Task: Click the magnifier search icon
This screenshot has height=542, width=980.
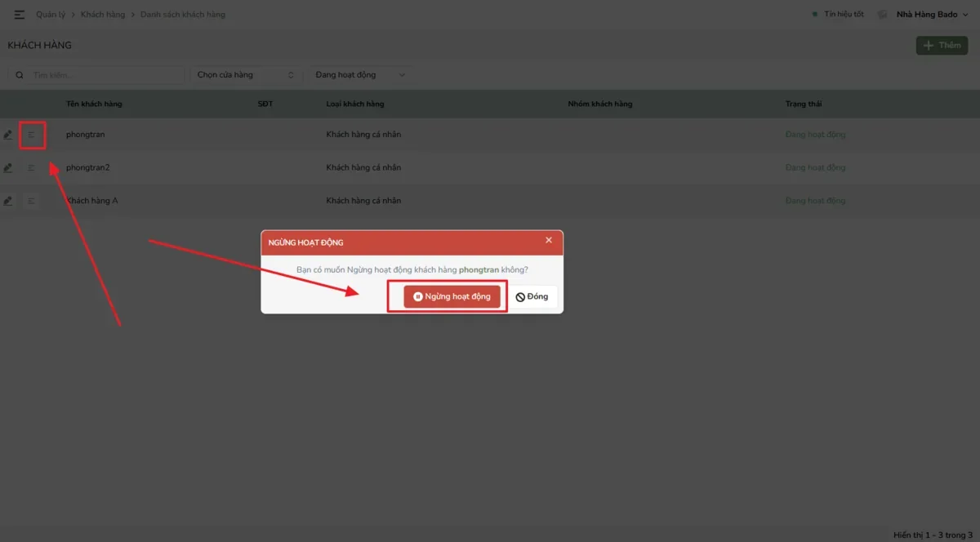Action: click(x=20, y=75)
